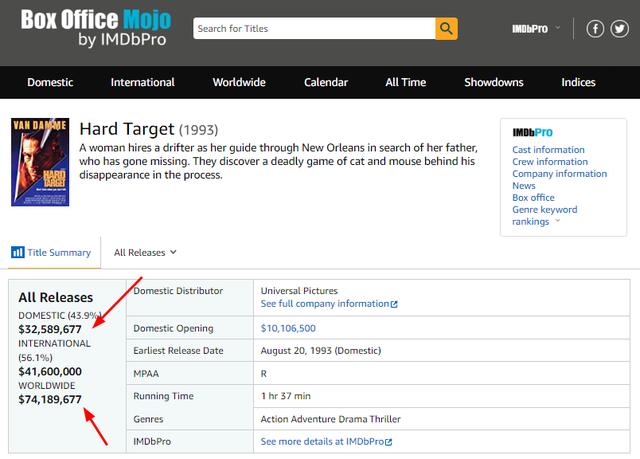Image resolution: width=640 pixels, height=459 pixels.
Task: Click the worldwide total $74,189,677
Action: pyautogui.click(x=50, y=399)
